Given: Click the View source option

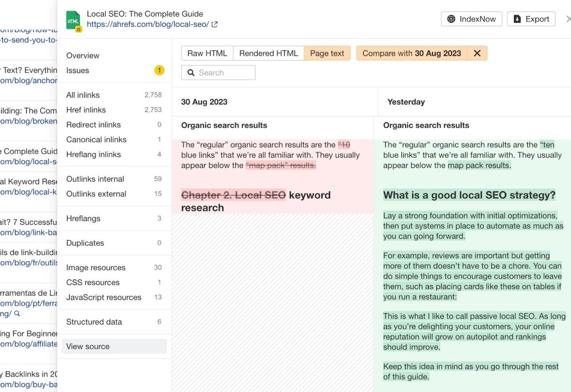Looking at the screenshot, I should tap(87, 346).
